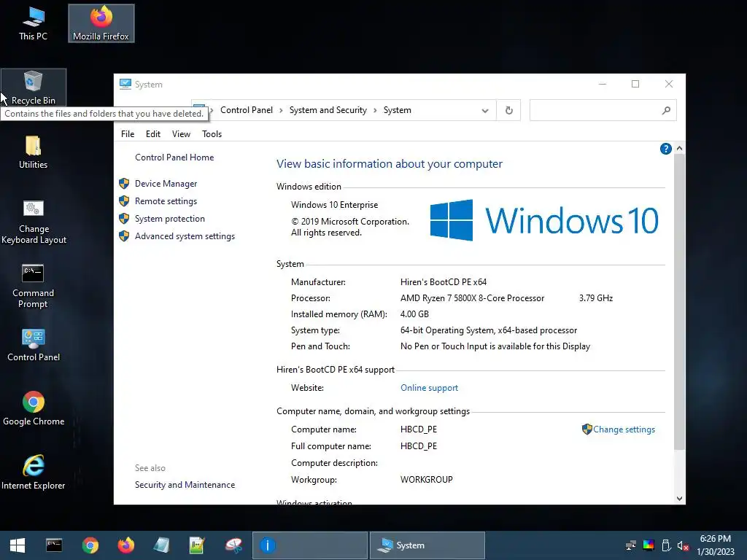Open the green chart taskbar icon
This screenshot has width=747, height=560.
197,545
